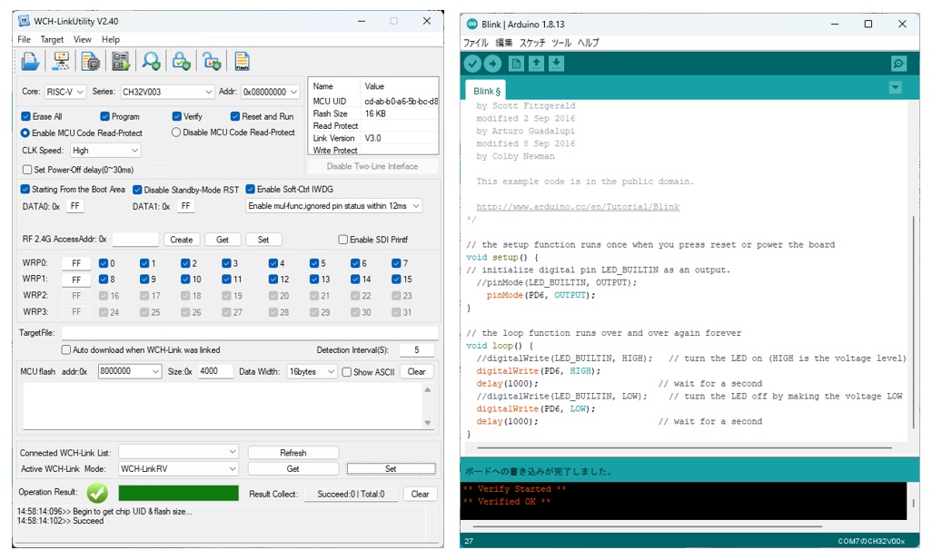The image size is (932, 560).
Task: Click the green Operation Result checkmark icon
Action: pyautogui.click(x=97, y=493)
